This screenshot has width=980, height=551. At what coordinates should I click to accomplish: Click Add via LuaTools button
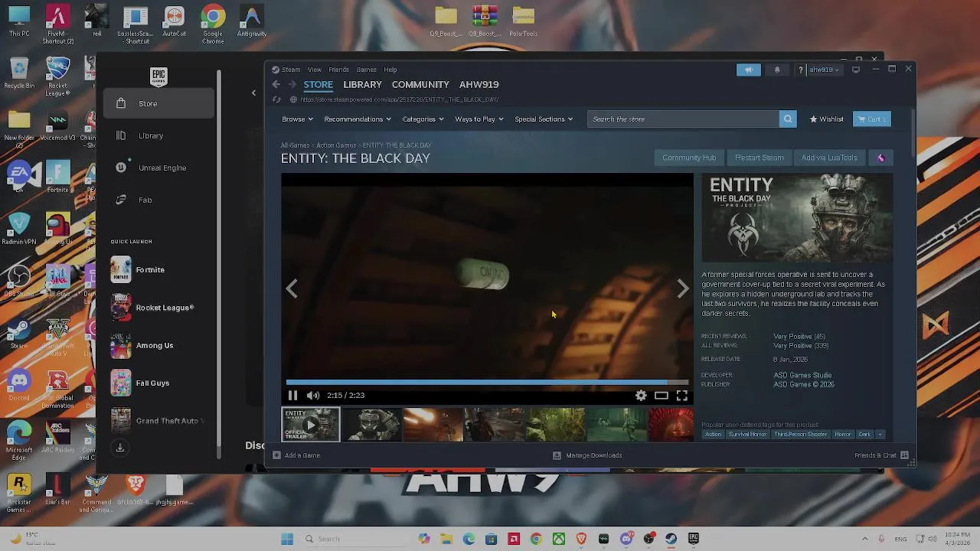(x=829, y=158)
